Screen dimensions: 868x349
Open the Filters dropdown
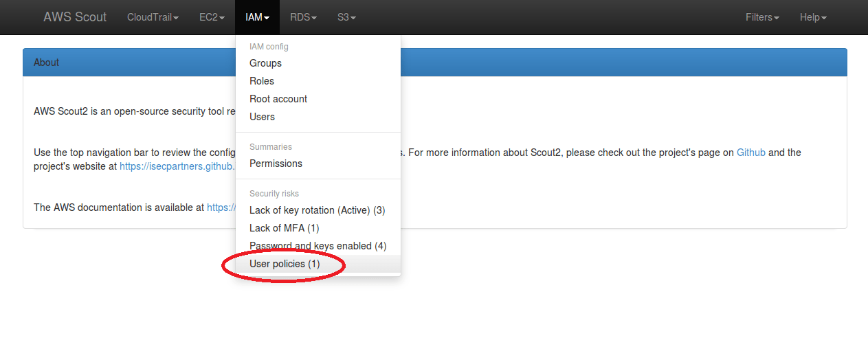(762, 17)
